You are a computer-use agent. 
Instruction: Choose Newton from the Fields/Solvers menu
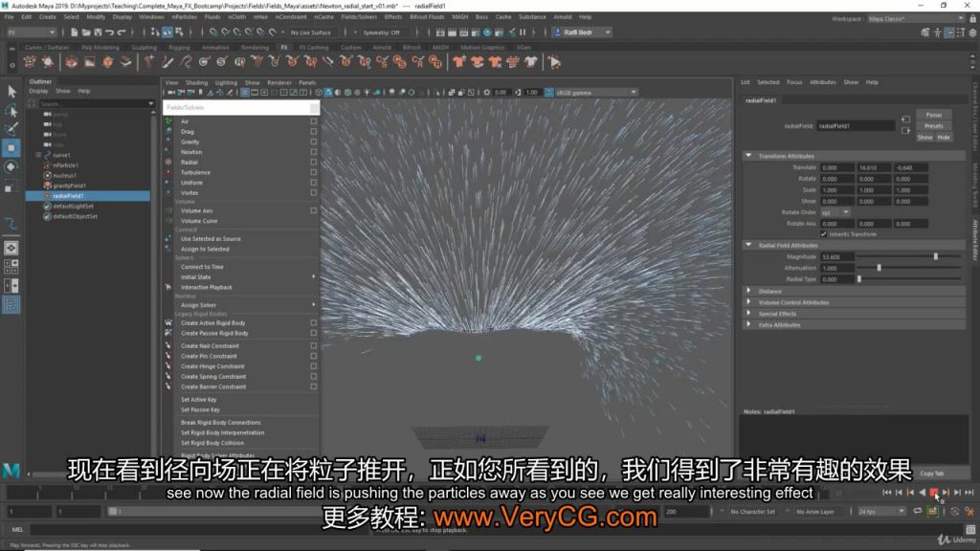[191, 152]
